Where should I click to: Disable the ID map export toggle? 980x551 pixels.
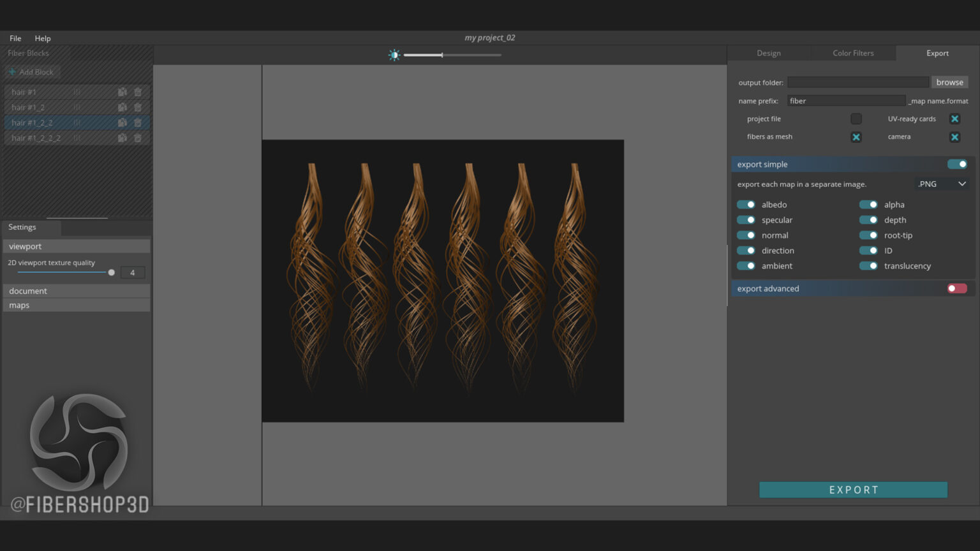[x=868, y=250]
